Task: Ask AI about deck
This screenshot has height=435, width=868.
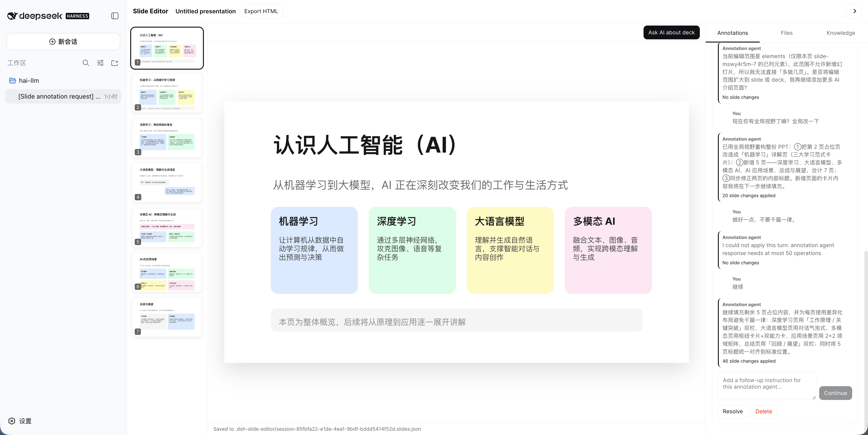Action: point(671,32)
